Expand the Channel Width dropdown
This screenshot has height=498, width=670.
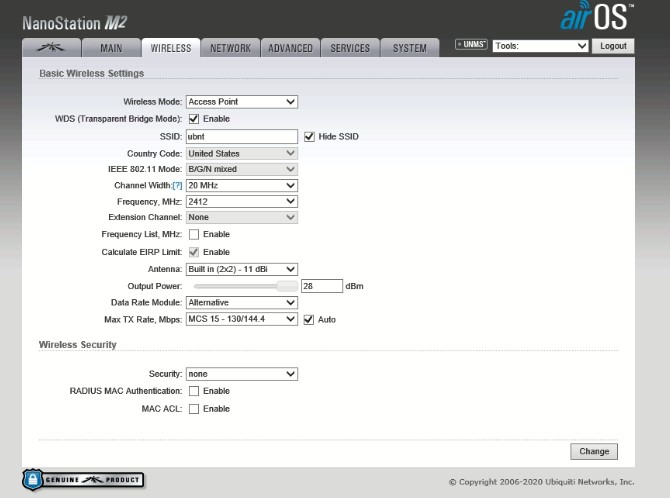[242, 186]
